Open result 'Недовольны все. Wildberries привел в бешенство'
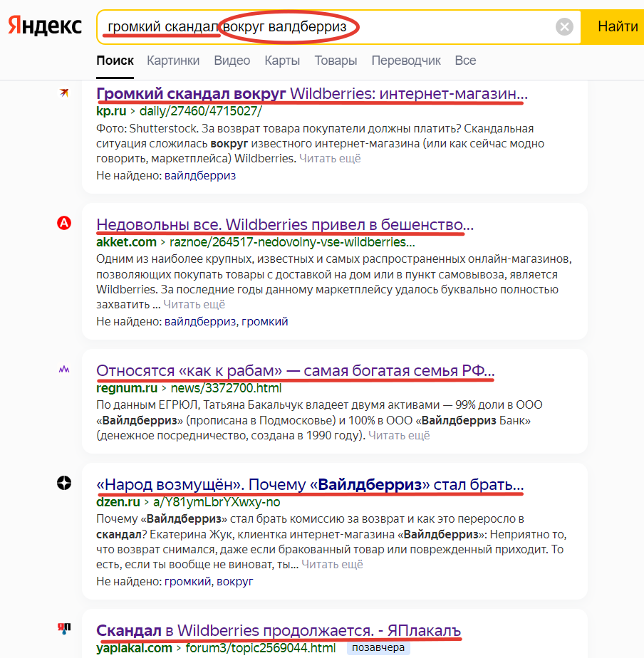Screen dimensions: 644x658 (285, 225)
